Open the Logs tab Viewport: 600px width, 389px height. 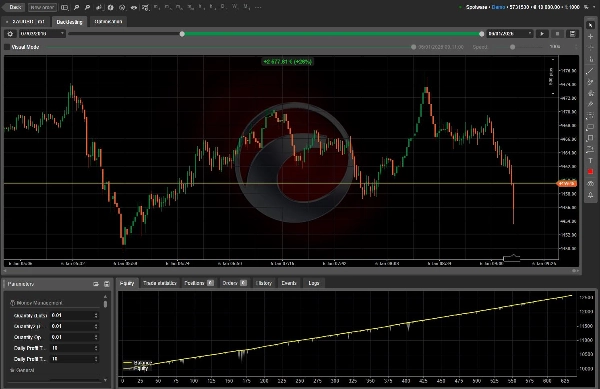click(314, 283)
